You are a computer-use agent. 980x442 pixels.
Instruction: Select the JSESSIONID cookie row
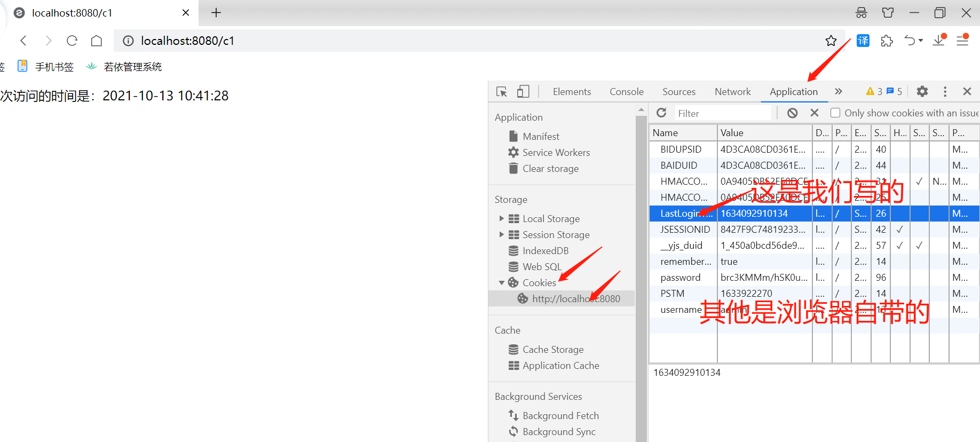tap(814, 230)
